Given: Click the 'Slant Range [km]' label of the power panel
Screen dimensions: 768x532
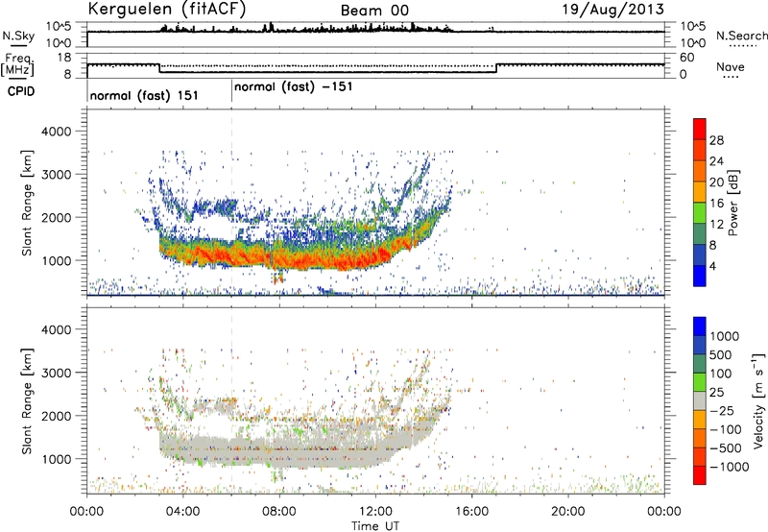Looking at the screenshot, I should pos(27,203).
